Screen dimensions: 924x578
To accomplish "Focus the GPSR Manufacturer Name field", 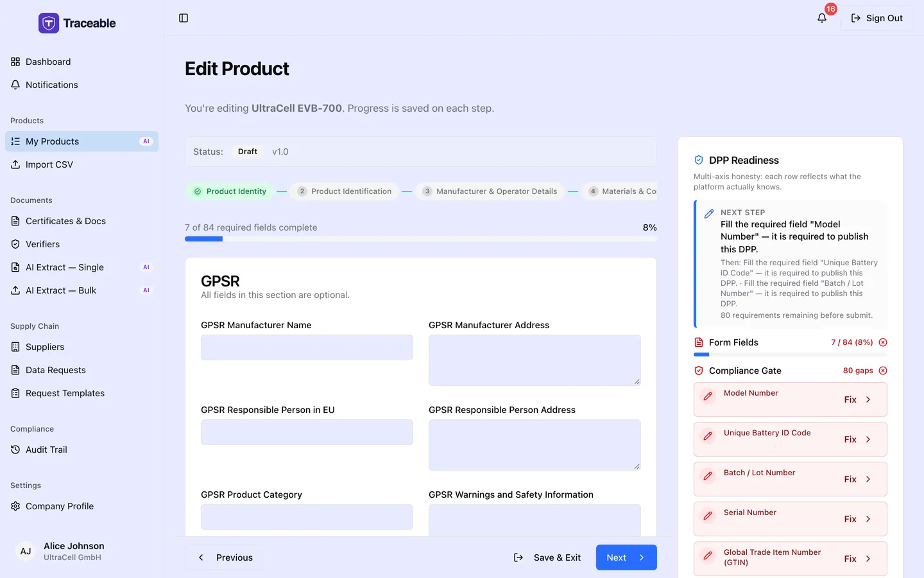I will (307, 347).
